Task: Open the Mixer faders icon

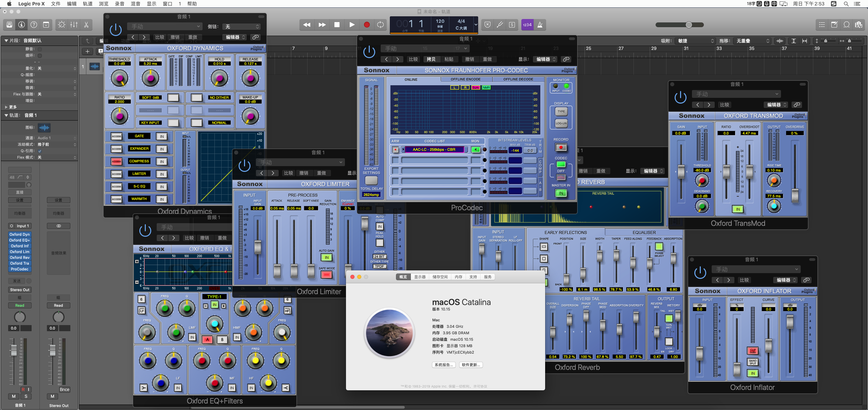Action: click(x=74, y=24)
